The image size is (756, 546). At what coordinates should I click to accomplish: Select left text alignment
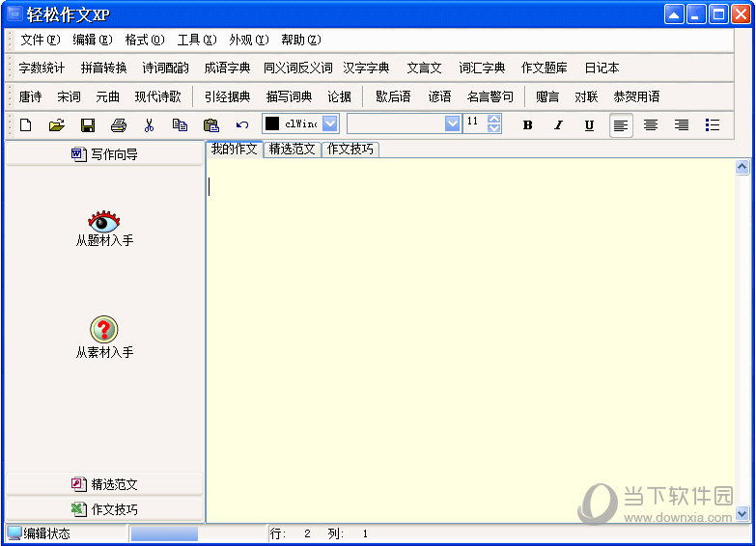621,125
